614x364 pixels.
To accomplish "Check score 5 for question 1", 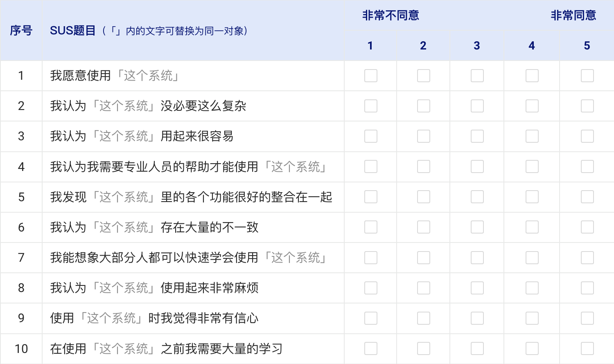I will [587, 76].
